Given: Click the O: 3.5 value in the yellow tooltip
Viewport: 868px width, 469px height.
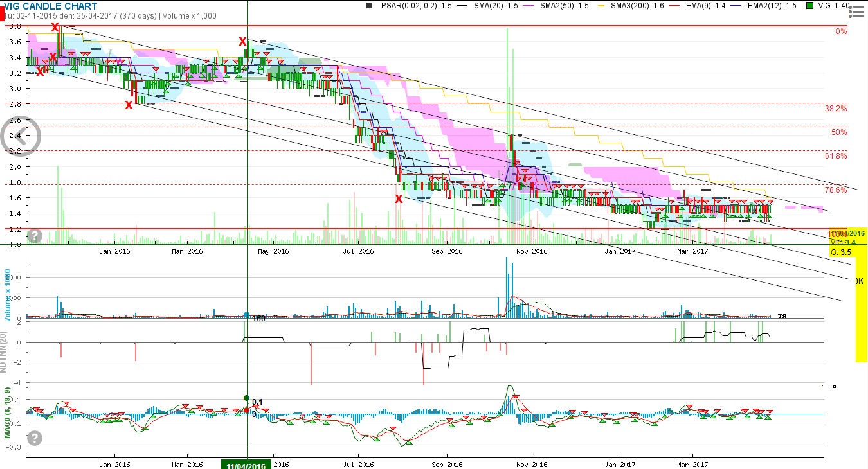Looking at the screenshot, I should tap(842, 252).
